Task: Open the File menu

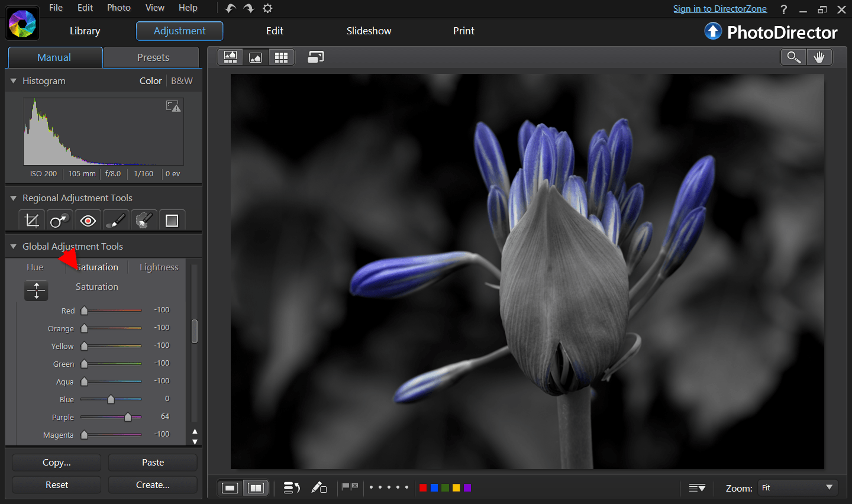Action: 56,8
